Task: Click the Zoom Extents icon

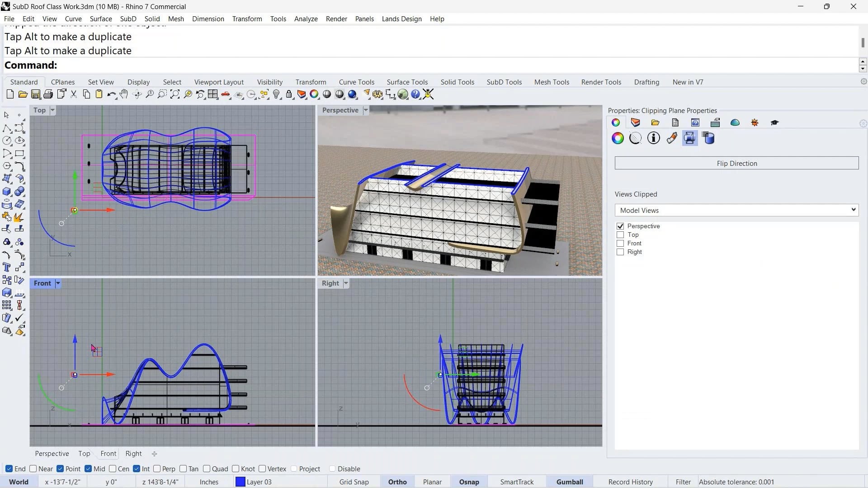Action: point(175,94)
